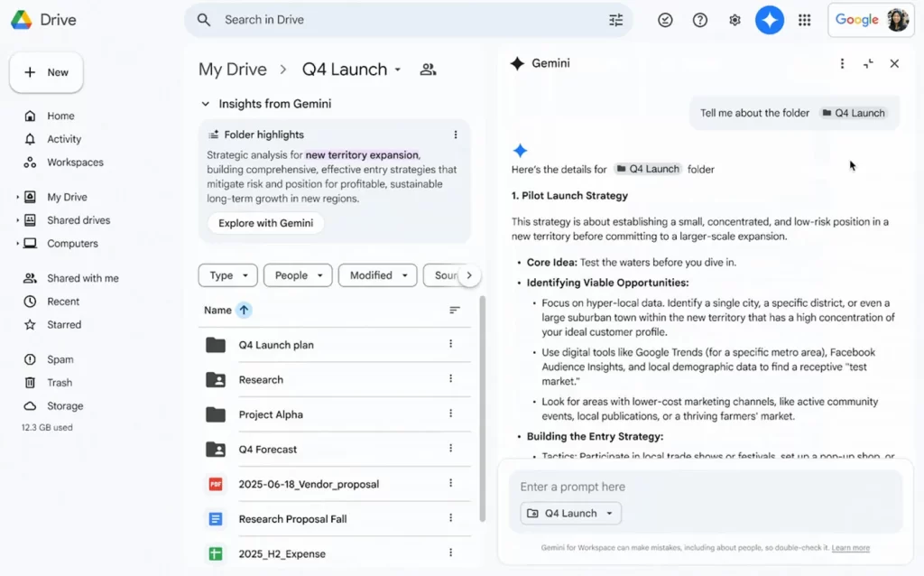This screenshot has width=924, height=576.
Task: Go to Shared with me
Action: click(x=79, y=278)
